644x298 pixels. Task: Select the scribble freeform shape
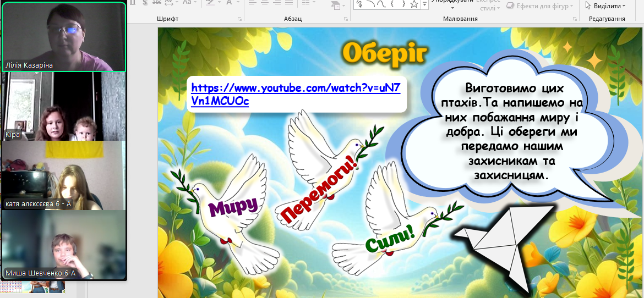pyautogui.click(x=359, y=4)
